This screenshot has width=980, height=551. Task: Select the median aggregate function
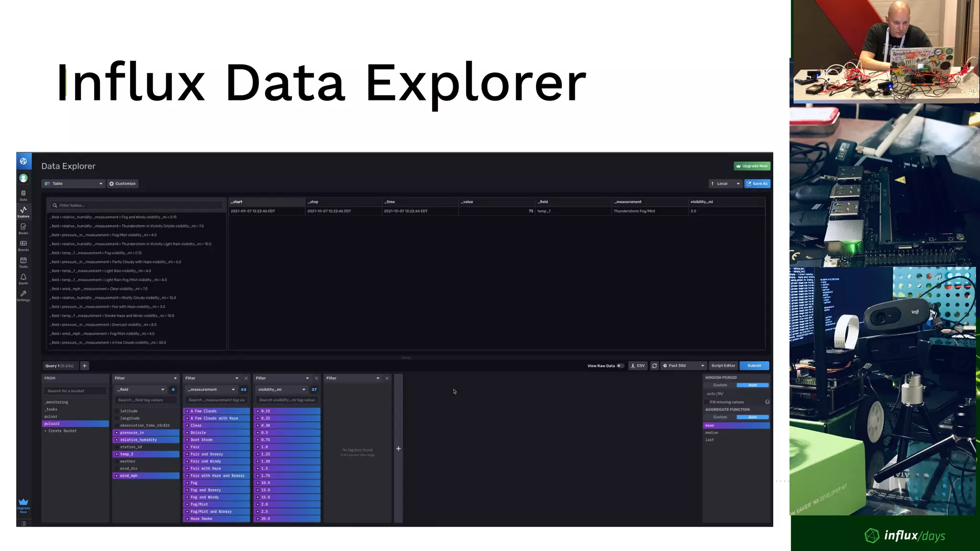(736, 432)
